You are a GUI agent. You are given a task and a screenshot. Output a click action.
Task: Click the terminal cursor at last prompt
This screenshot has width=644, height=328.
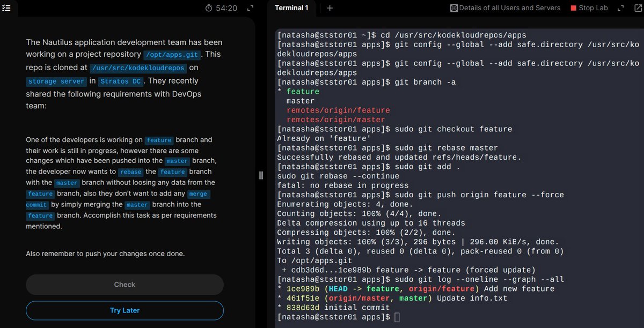coord(397,317)
